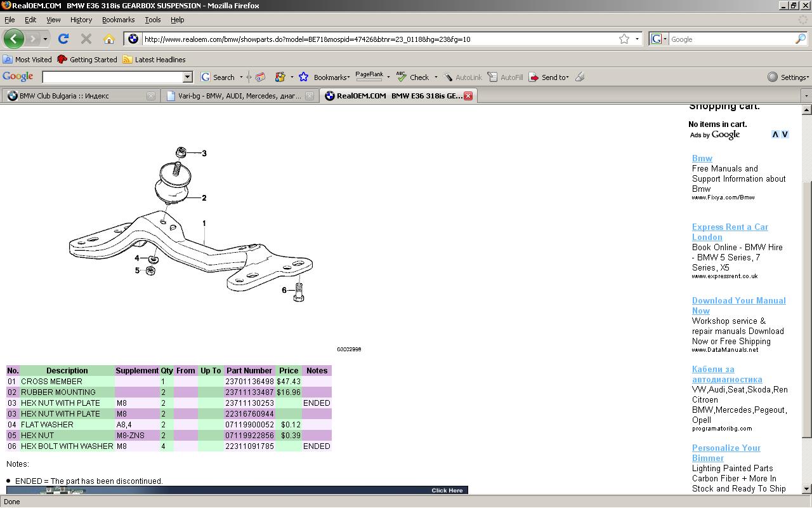
Task: Open the Bmw ad link
Action: pos(702,158)
